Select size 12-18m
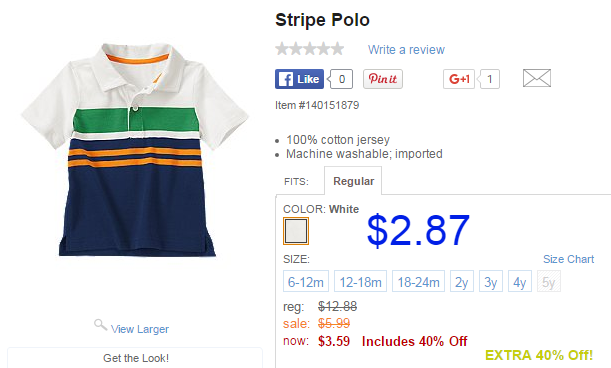611x368 pixels. (x=360, y=281)
